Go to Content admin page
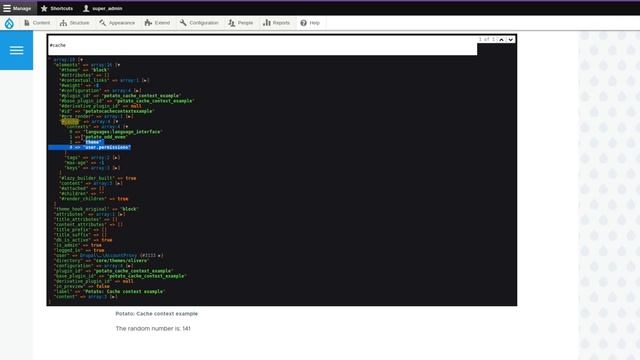This screenshot has width=640, height=360. tap(37, 23)
